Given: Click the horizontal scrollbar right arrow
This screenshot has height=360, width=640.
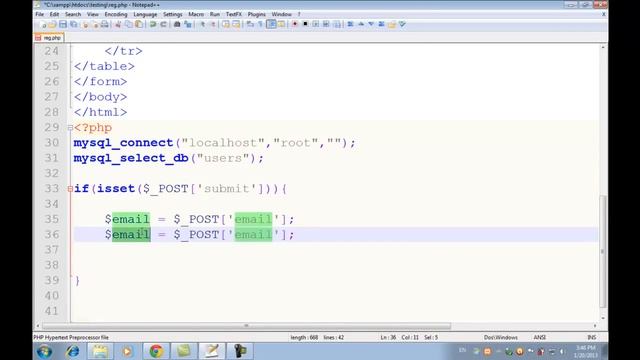Looking at the screenshot, I should point(595,326).
